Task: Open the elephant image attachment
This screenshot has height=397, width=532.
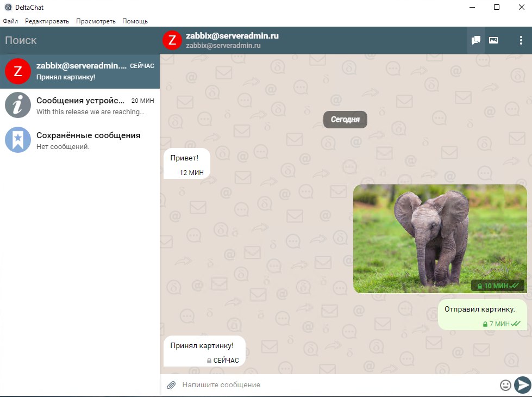Action: pyautogui.click(x=440, y=239)
